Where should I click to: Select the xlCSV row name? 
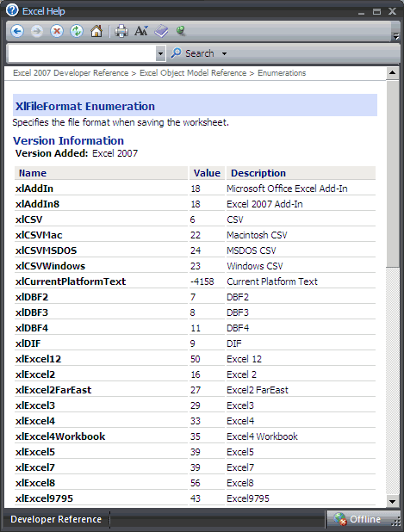point(29,220)
